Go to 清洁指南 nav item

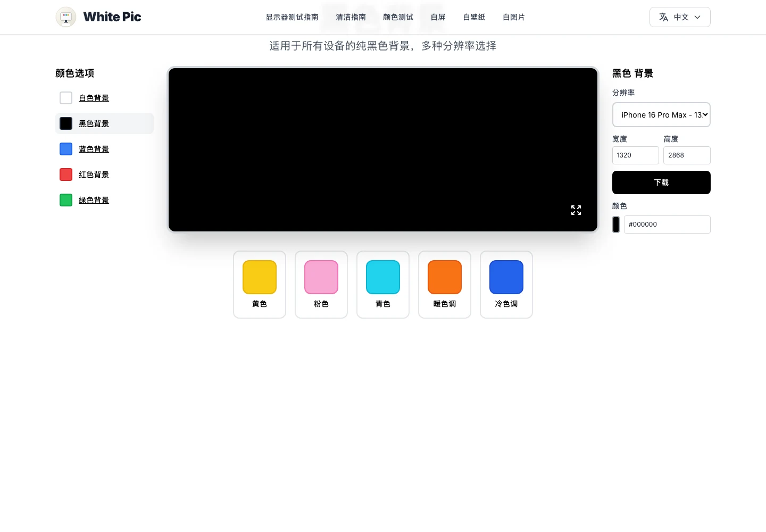[351, 17]
